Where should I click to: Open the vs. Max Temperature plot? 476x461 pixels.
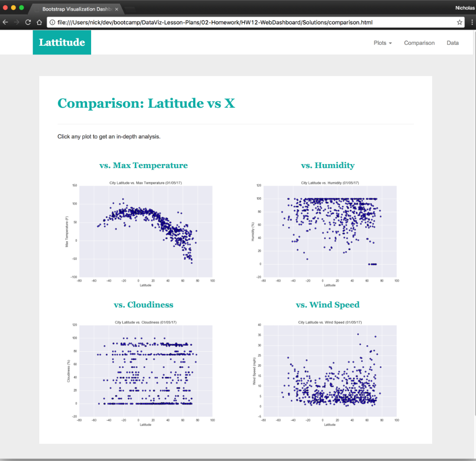143,231
